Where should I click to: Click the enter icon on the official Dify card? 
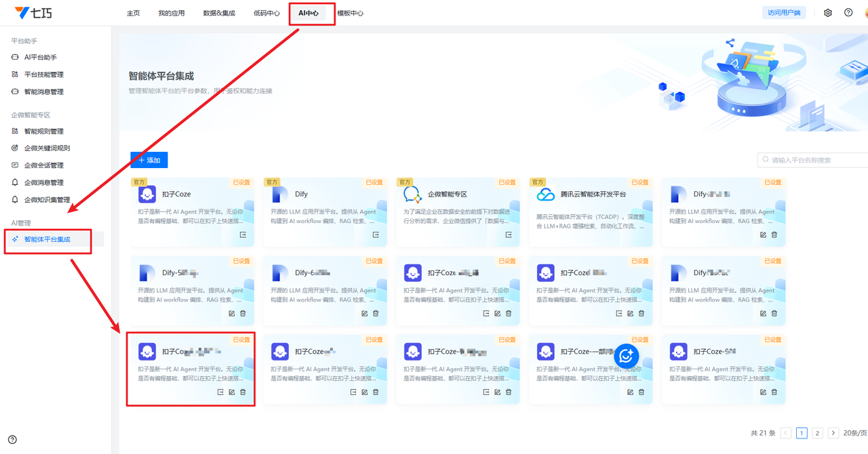point(376,234)
